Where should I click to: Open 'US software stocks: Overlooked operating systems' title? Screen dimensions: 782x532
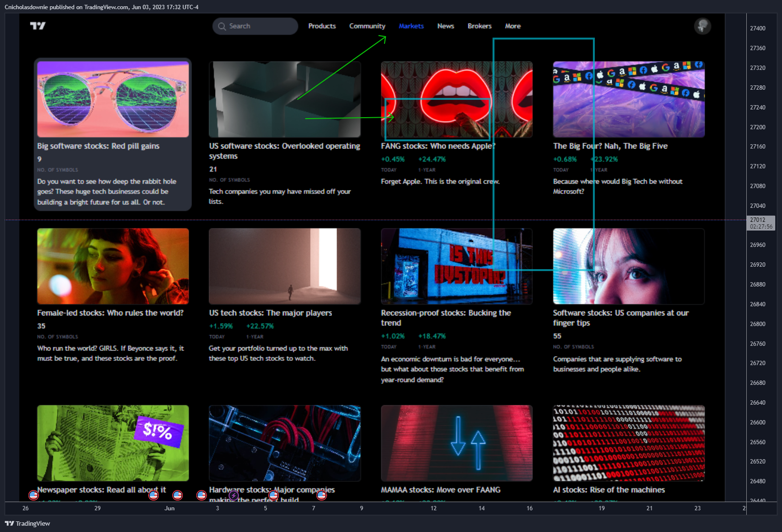tap(285, 151)
